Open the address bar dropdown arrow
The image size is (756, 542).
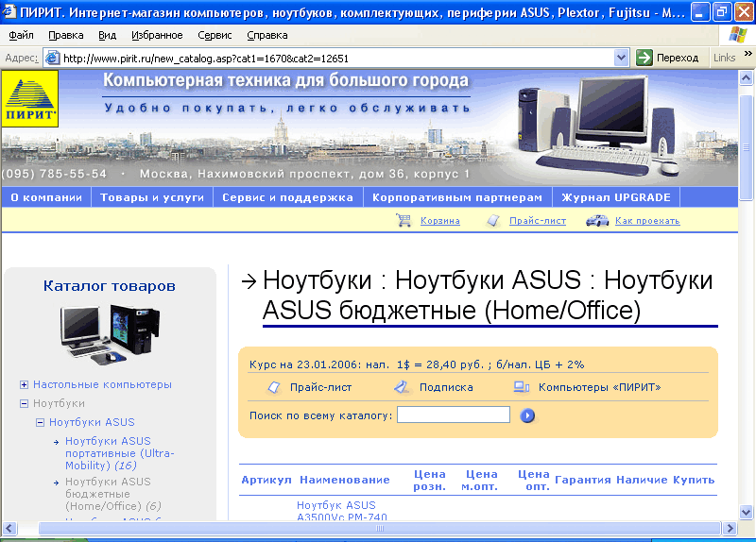[622, 58]
